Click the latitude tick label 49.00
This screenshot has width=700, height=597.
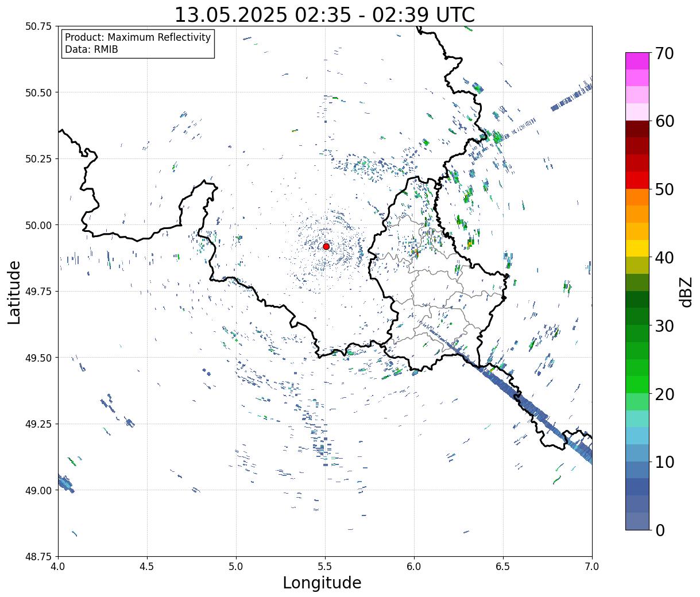(38, 490)
